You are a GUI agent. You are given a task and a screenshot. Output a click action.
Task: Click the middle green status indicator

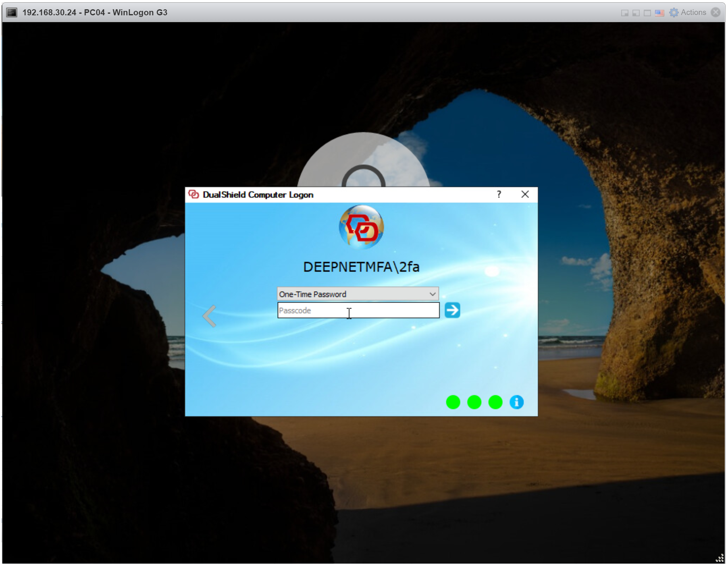click(474, 402)
